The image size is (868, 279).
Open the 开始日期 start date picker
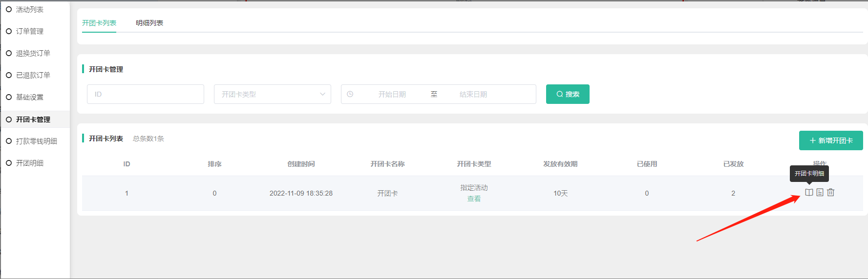tap(392, 94)
